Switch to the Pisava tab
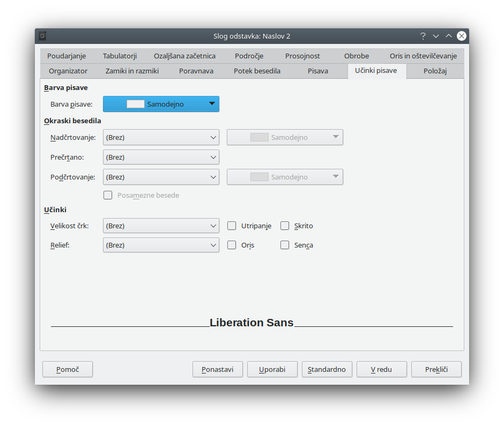The height and width of the screenshot is (426, 504). 318,71
